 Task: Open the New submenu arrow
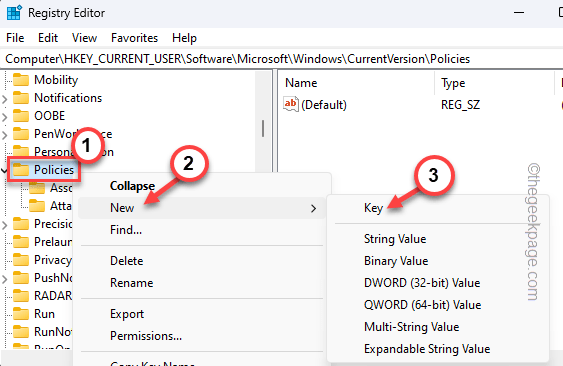313,208
